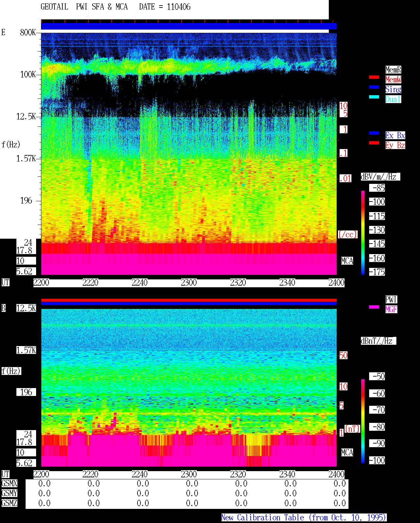Click the 12.5K label on the B panel
The image size is (420, 523).
[x=26, y=308]
